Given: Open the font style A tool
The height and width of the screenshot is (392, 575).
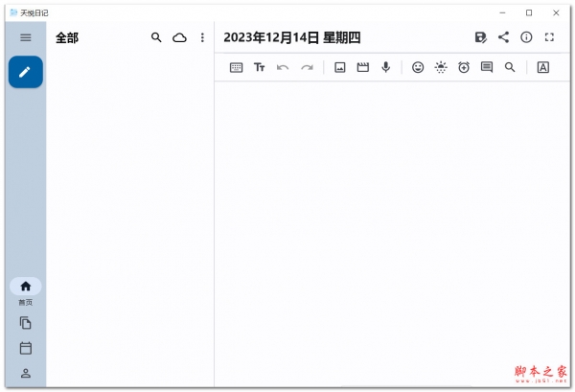Looking at the screenshot, I should pyautogui.click(x=543, y=67).
